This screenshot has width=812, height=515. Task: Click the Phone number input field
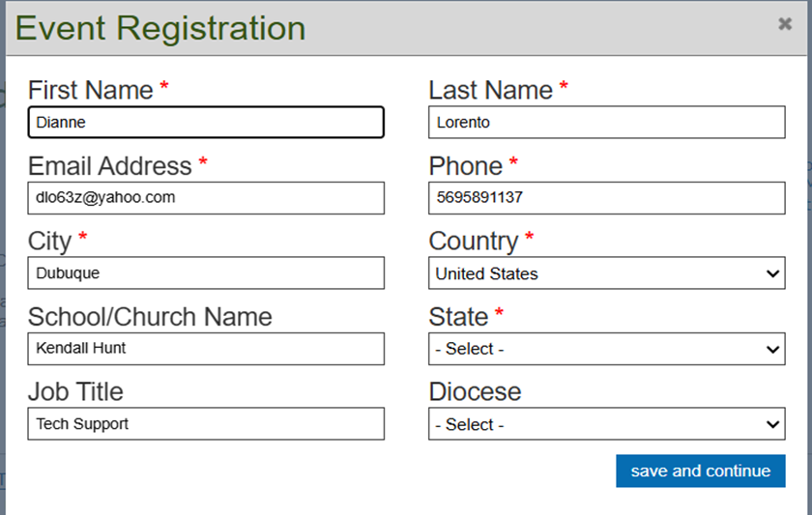click(606, 198)
